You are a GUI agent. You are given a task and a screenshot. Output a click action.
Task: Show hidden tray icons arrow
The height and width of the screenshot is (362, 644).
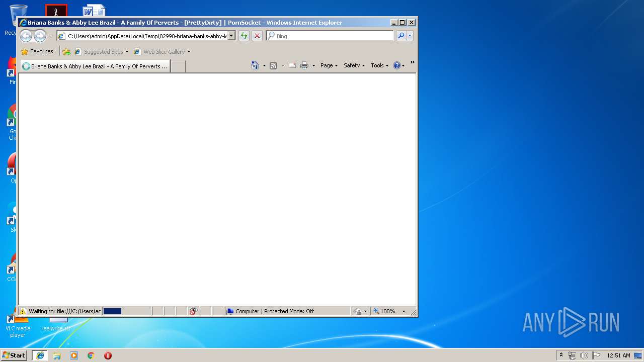[x=561, y=355]
